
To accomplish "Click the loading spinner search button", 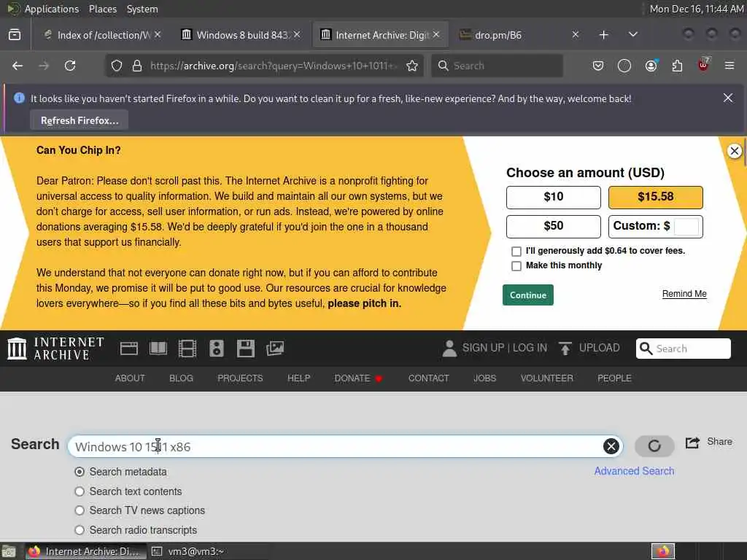I will 654,446.
